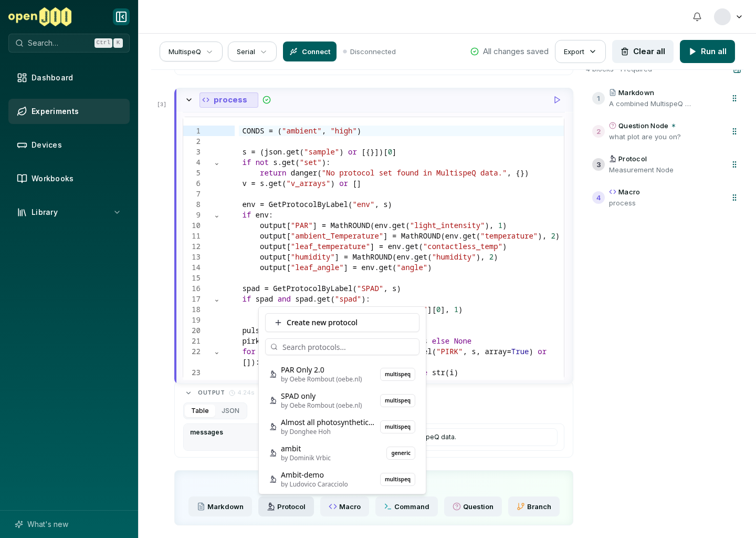
Task: Go to Dashboard
Action: [x=69, y=78]
